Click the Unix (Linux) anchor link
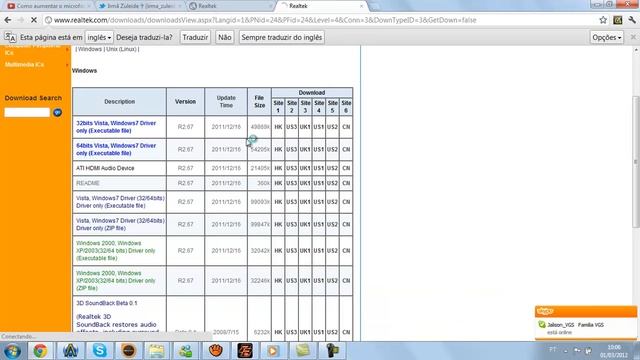 [121, 49]
